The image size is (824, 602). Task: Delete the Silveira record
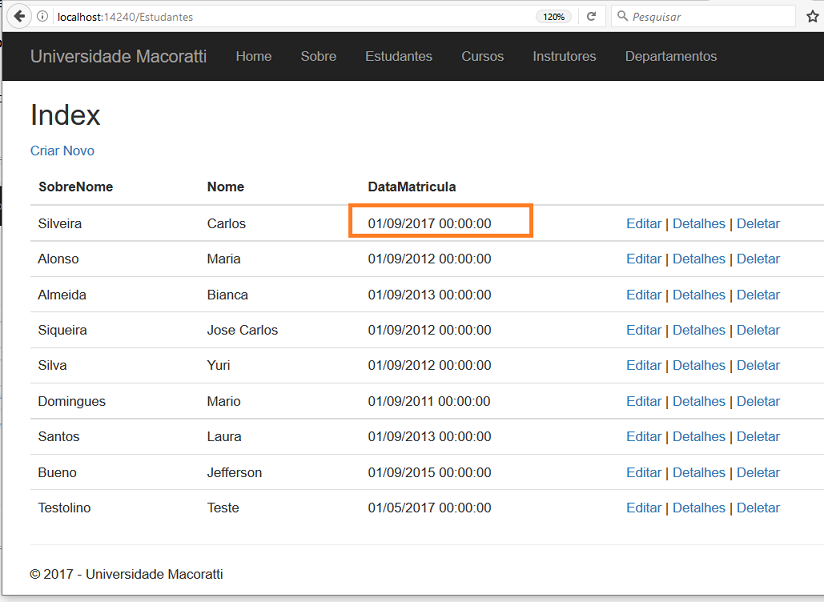tap(758, 223)
